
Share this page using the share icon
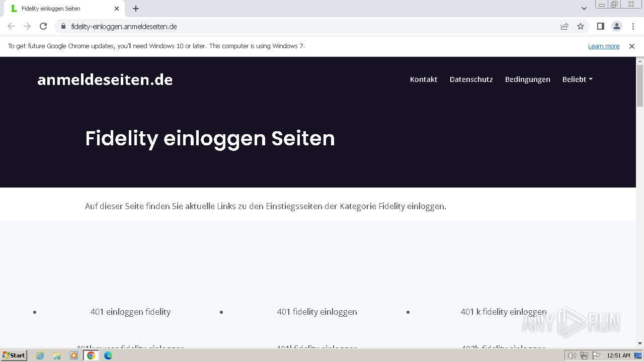pyautogui.click(x=565, y=26)
